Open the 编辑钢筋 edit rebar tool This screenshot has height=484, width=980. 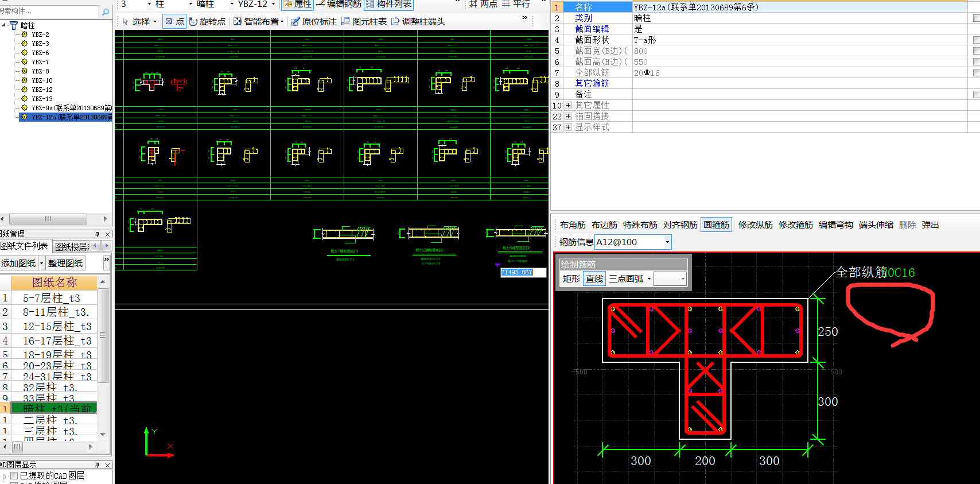tap(339, 4)
